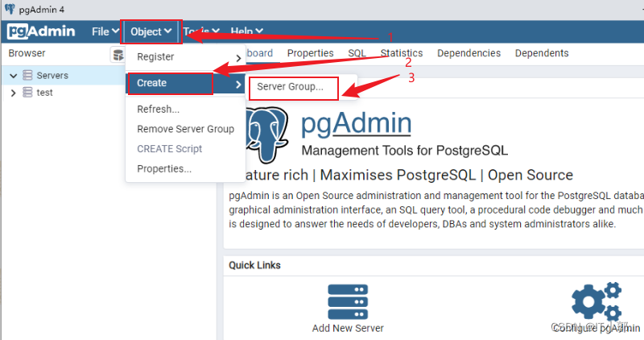Open the File menu
The height and width of the screenshot is (340, 644).
click(x=105, y=31)
